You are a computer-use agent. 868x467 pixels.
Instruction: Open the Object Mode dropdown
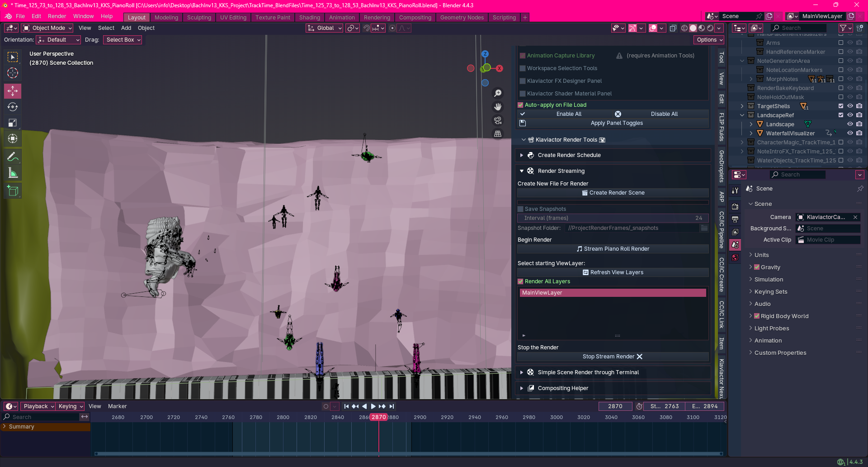(x=47, y=28)
